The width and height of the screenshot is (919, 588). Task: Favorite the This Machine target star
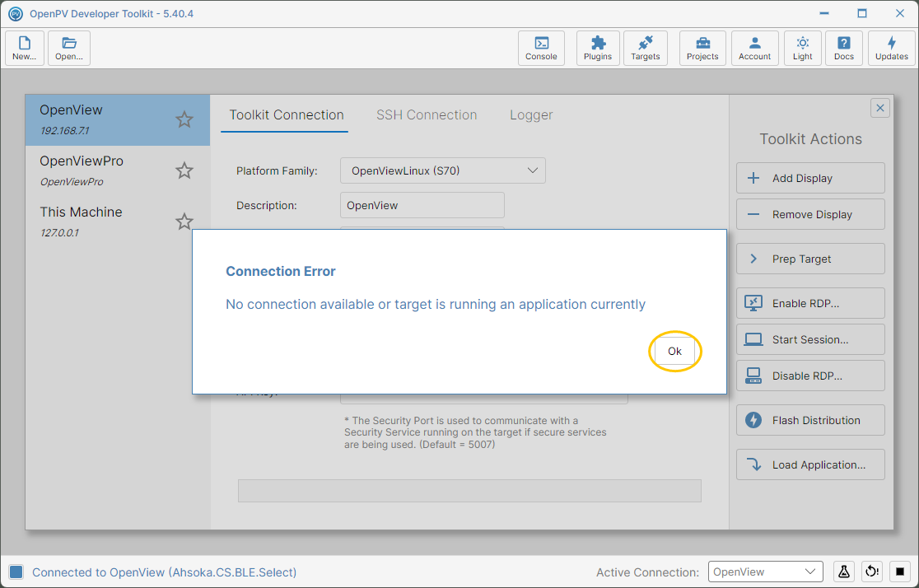coord(184,222)
